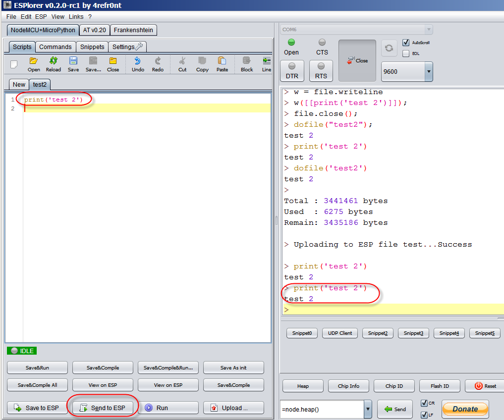The image size is (504, 420).
Task: Paste clipboard with Paste icon
Action: pos(222,64)
